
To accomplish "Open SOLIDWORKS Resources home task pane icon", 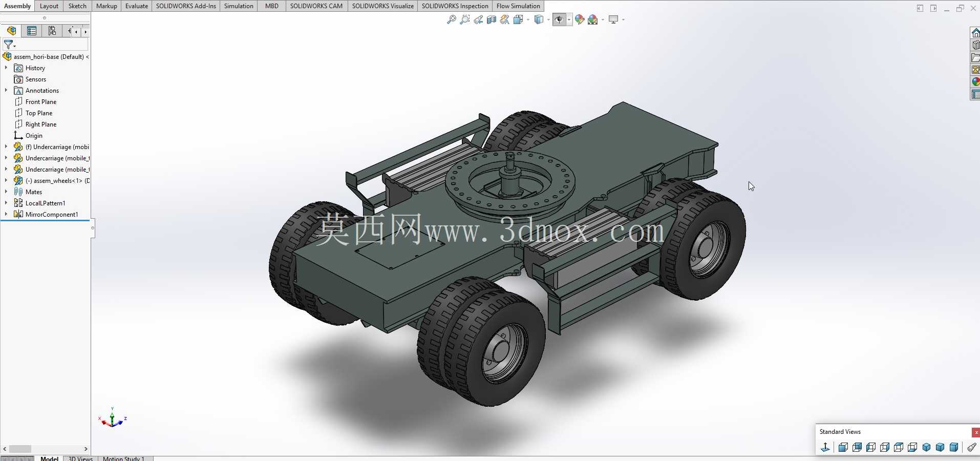I will (975, 33).
